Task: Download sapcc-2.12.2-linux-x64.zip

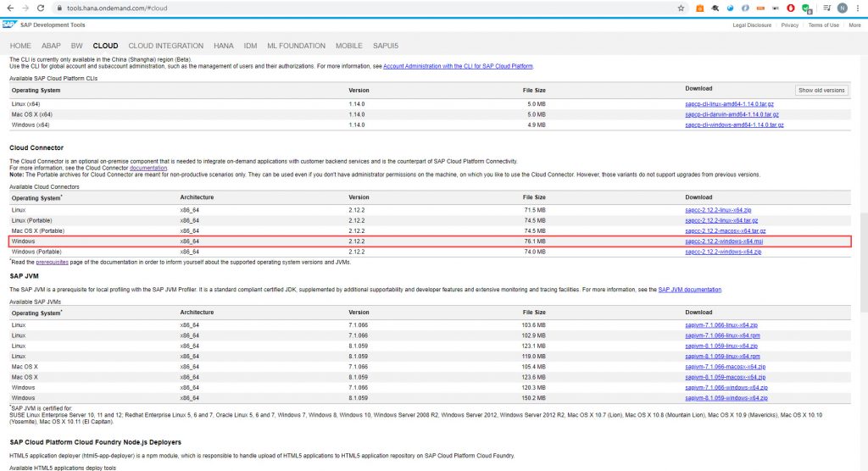Action: click(718, 210)
